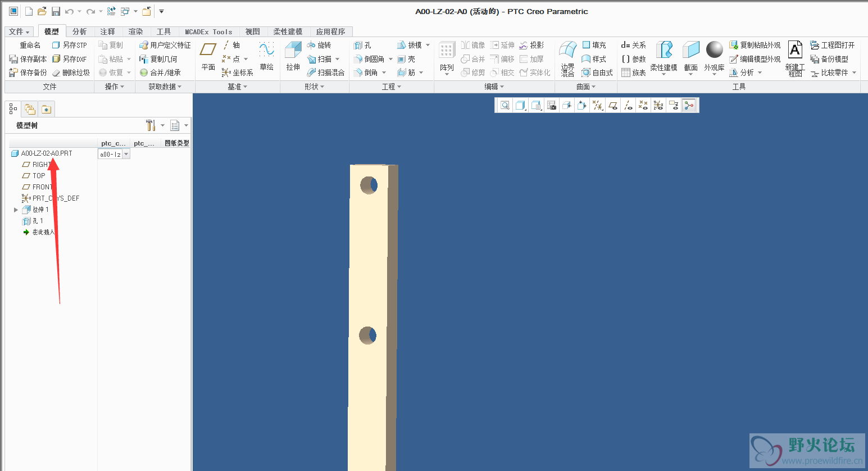Image resolution: width=868 pixels, height=471 pixels.
Task: Redo the last undone action
Action: pyautogui.click(x=90, y=11)
